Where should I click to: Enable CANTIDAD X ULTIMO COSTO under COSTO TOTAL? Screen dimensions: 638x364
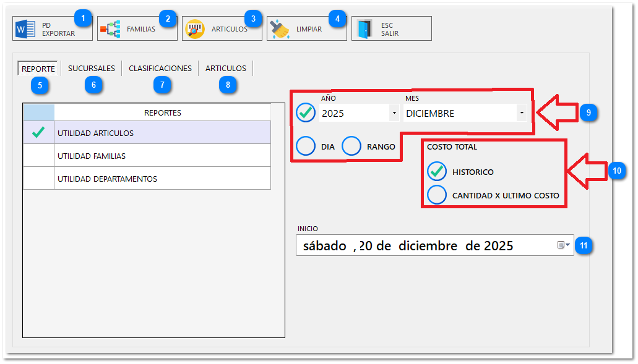click(x=438, y=195)
